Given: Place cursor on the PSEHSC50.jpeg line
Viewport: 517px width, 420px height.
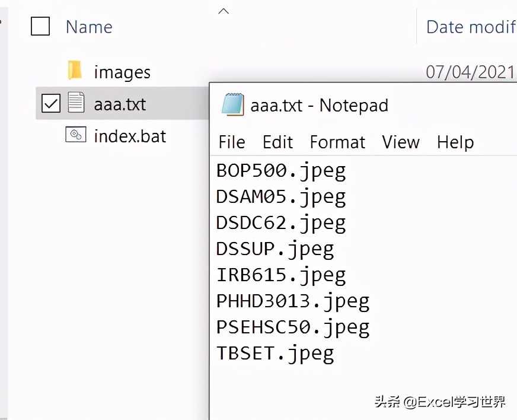Looking at the screenshot, I should pyautogui.click(x=293, y=327).
